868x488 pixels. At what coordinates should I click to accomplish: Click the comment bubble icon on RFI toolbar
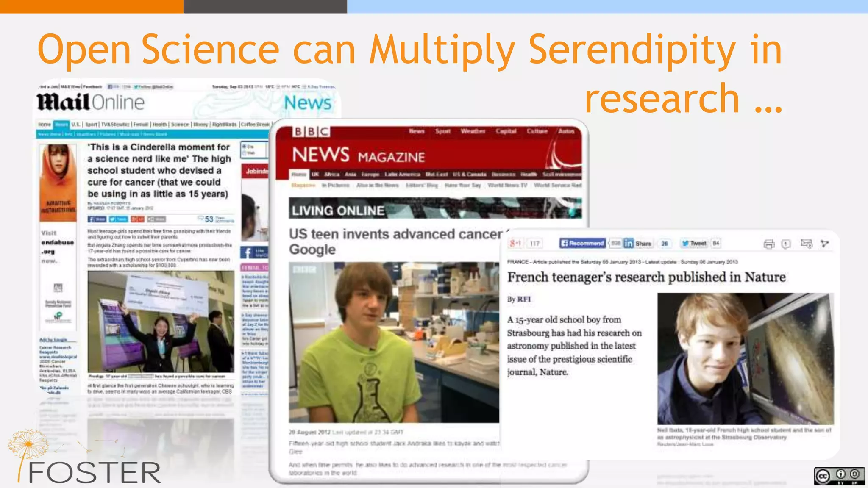click(x=786, y=244)
